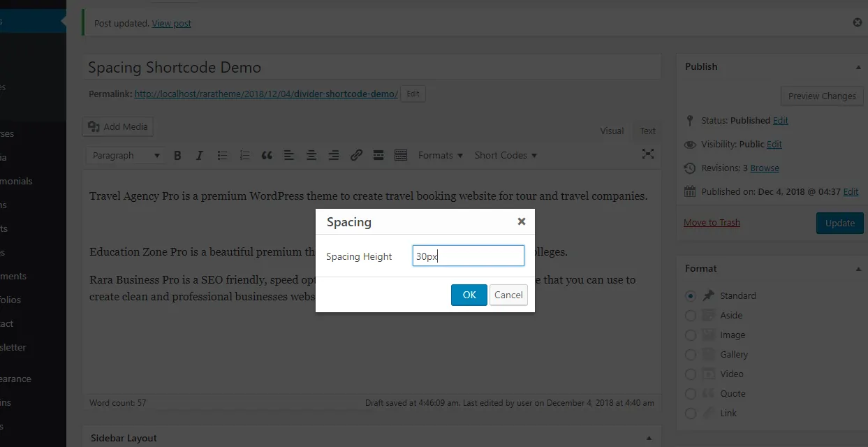Edit the permalink slug
The width and height of the screenshot is (868, 447).
point(413,94)
